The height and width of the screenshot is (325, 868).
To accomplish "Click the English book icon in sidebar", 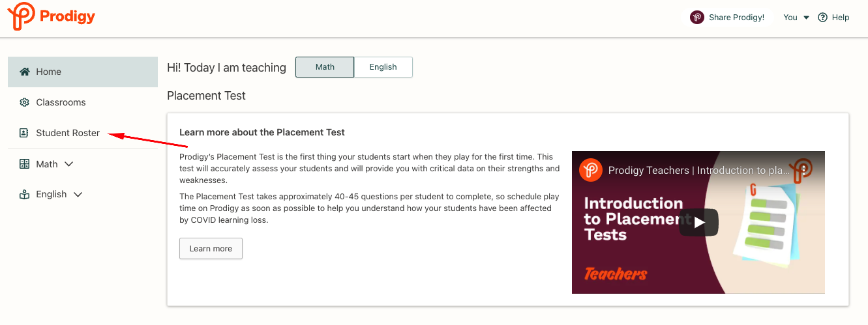I will tap(25, 194).
